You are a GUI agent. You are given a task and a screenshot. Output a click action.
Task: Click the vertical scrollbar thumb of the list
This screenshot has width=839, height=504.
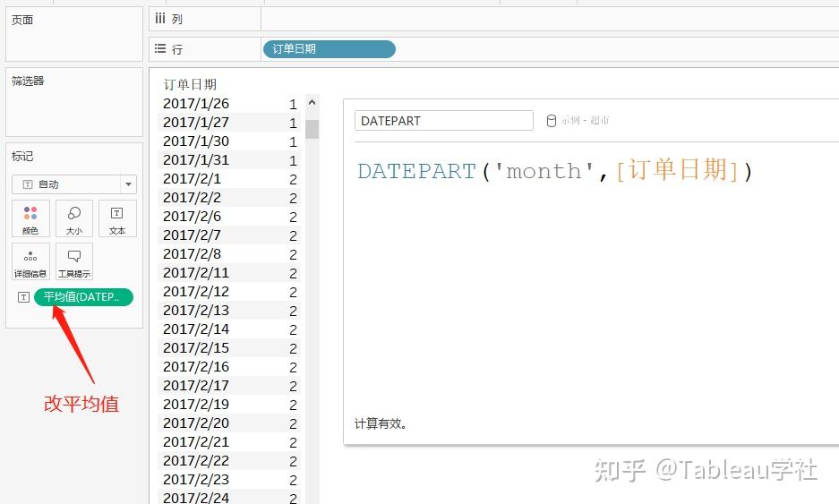coord(312,129)
